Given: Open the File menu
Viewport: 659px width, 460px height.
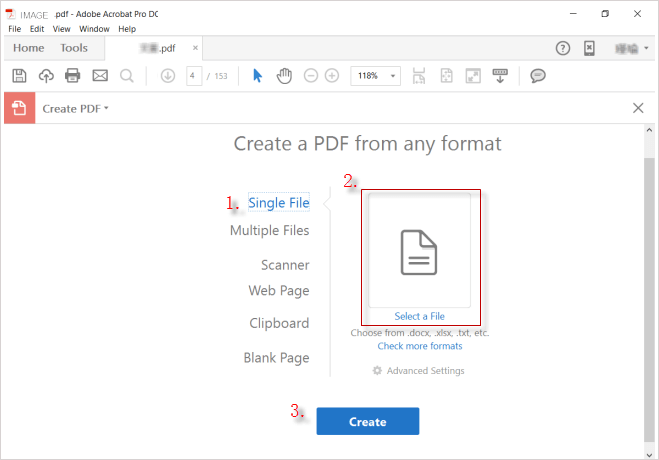Looking at the screenshot, I should click(x=15, y=29).
